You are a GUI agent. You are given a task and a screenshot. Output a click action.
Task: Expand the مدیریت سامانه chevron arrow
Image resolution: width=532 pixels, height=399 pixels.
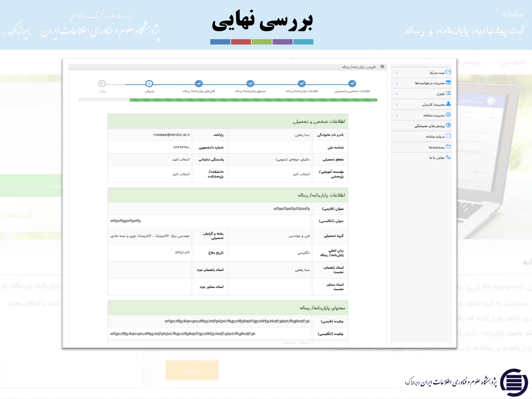[397, 115]
